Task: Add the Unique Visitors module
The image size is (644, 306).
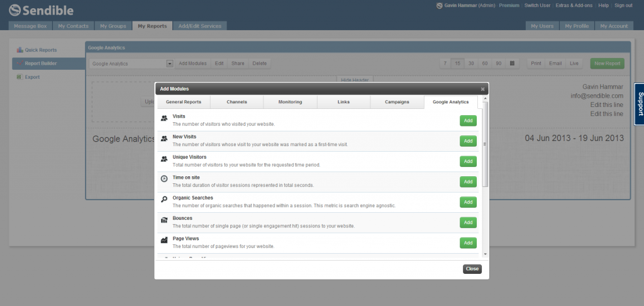Action: 468,161
